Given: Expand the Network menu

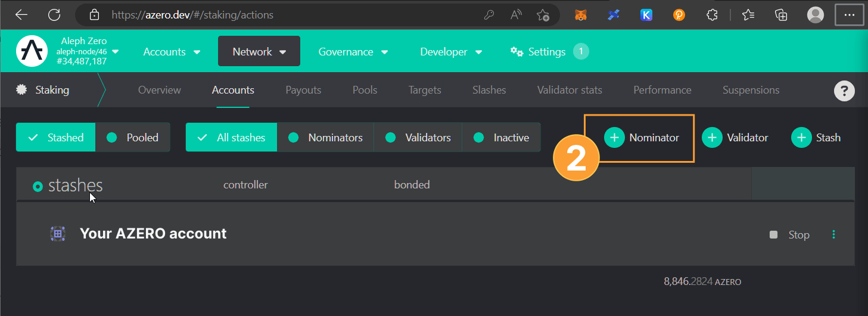Looking at the screenshot, I should [x=259, y=52].
